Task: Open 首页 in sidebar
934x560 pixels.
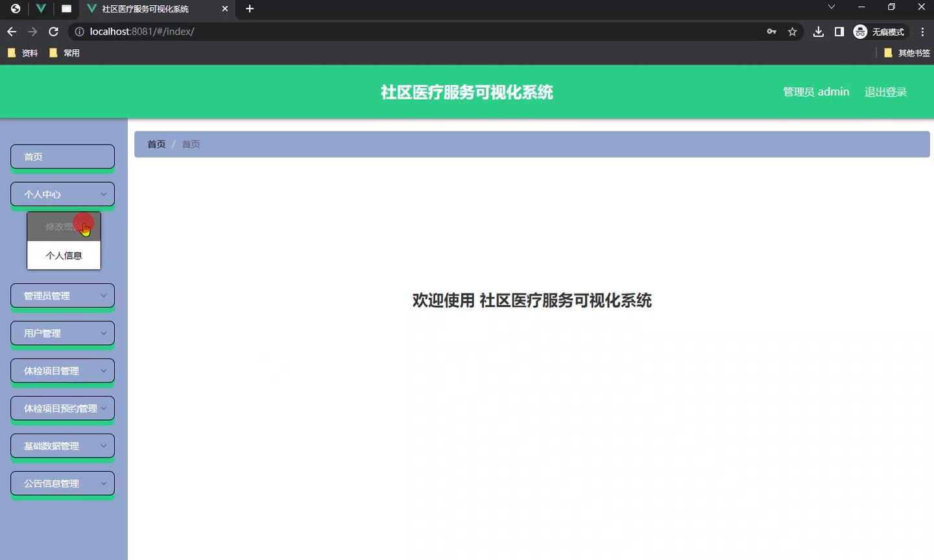Action: click(62, 157)
